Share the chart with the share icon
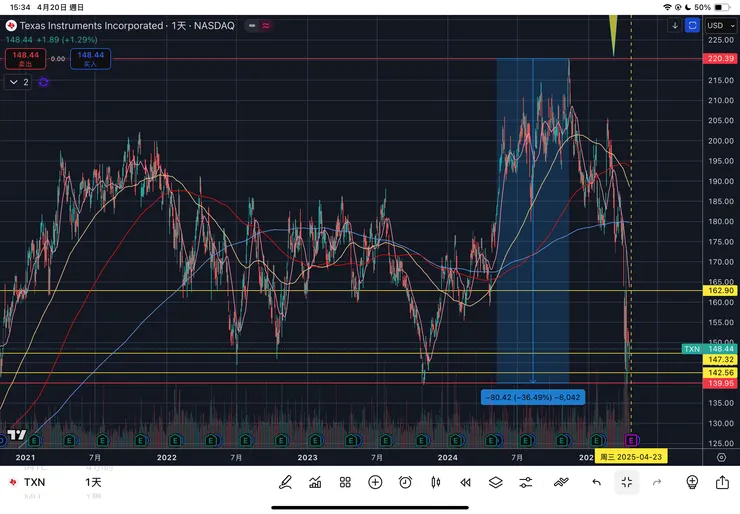The width and height of the screenshot is (740, 514). pyautogui.click(x=723, y=482)
